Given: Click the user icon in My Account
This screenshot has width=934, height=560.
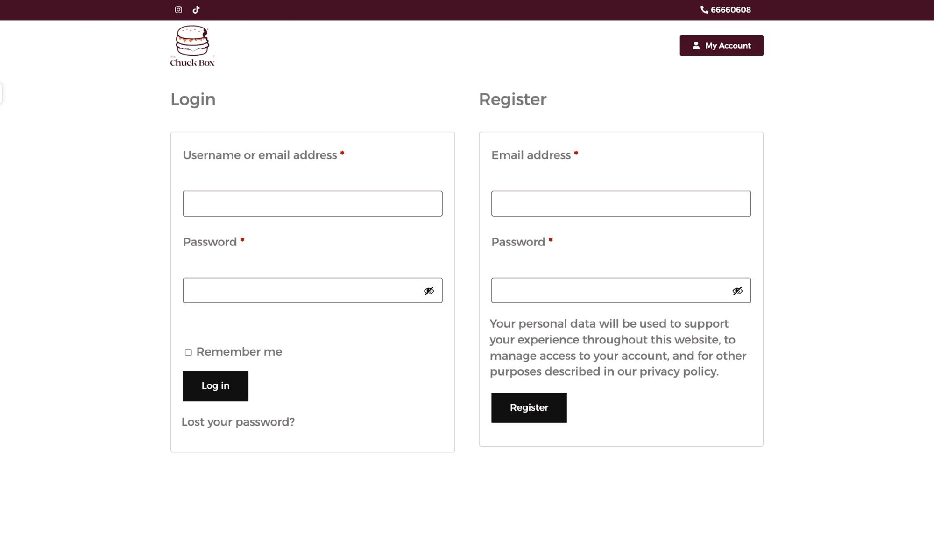Looking at the screenshot, I should tap(696, 46).
